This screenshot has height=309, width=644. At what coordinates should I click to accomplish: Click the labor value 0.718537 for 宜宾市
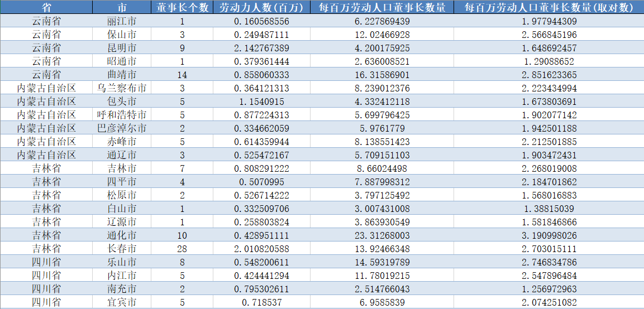[261, 302]
